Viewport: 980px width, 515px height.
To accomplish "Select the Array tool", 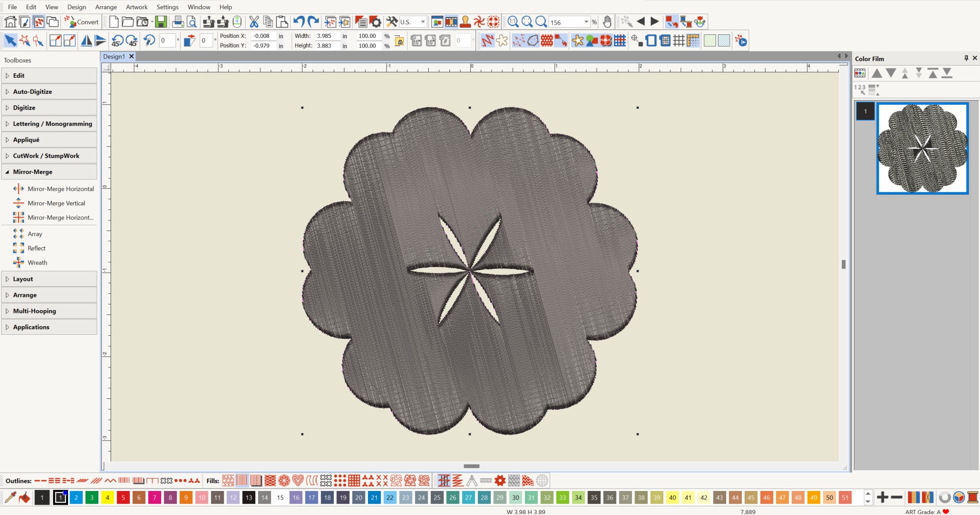I will click(28, 234).
